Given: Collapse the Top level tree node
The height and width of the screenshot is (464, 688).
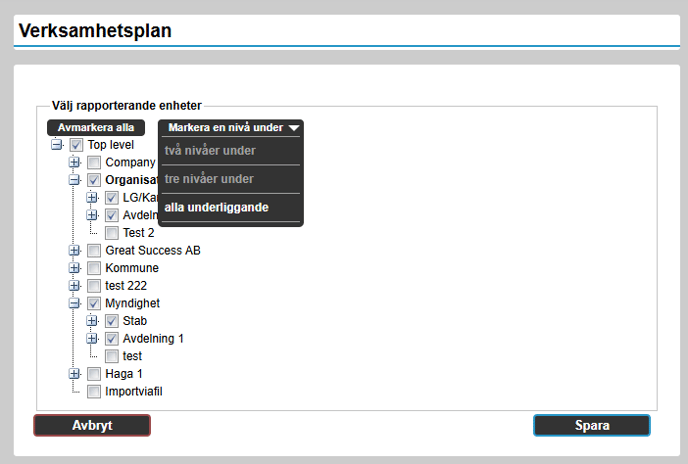Looking at the screenshot, I should [57, 144].
